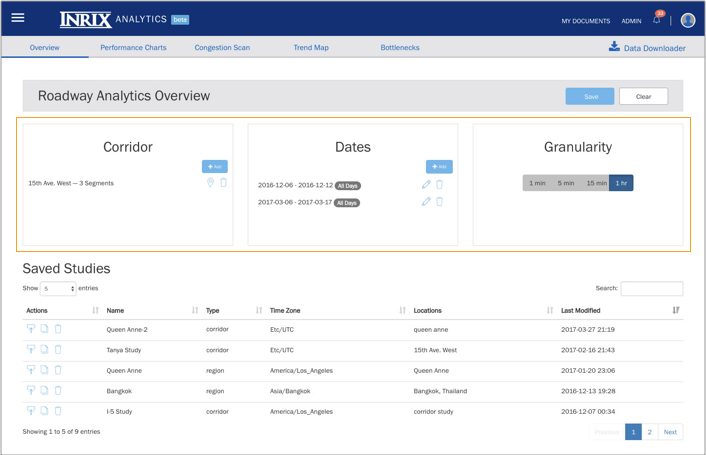Click the Next page button
Screen dimensions: 706x455
670,432
